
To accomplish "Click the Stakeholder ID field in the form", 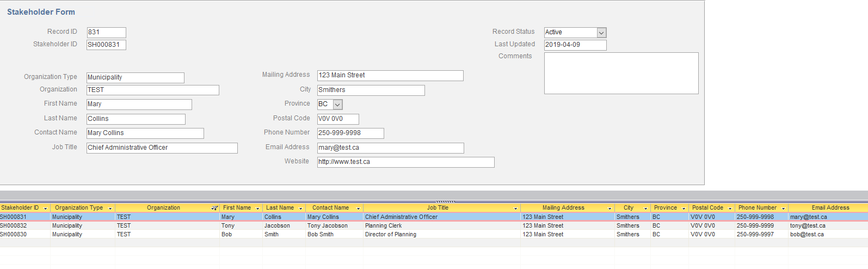I will (x=106, y=45).
